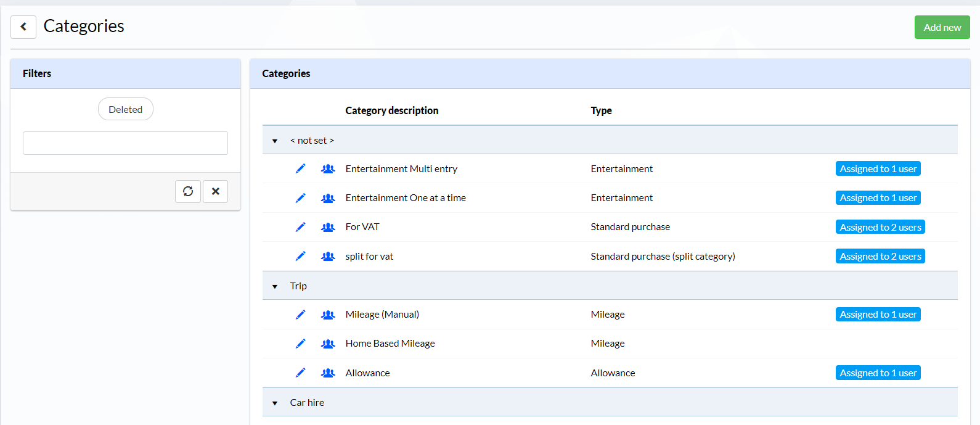
Task: Click Standard purchase type for For VAT
Action: [630, 227]
